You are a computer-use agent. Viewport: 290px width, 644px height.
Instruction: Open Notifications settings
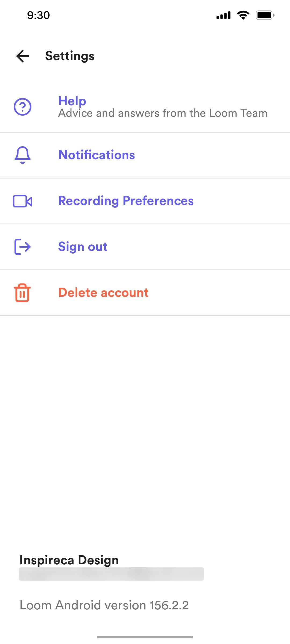(x=97, y=155)
